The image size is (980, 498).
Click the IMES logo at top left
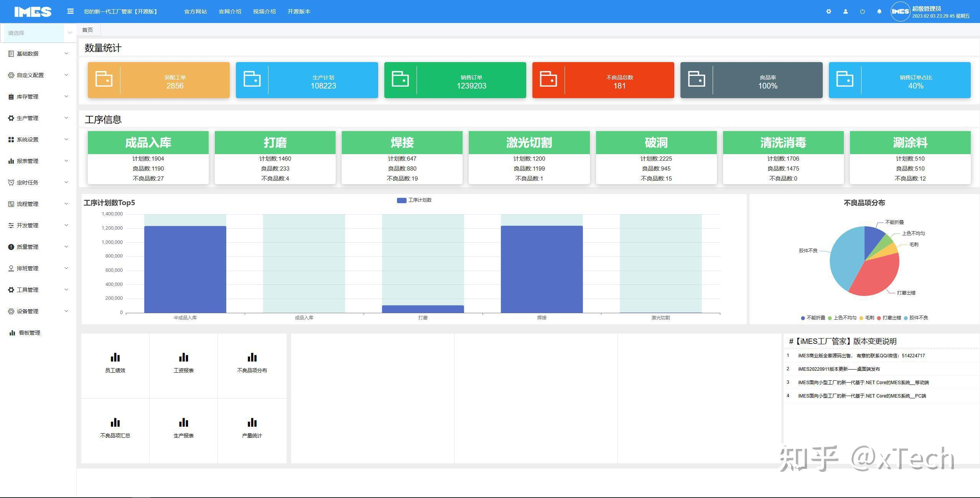point(33,12)
